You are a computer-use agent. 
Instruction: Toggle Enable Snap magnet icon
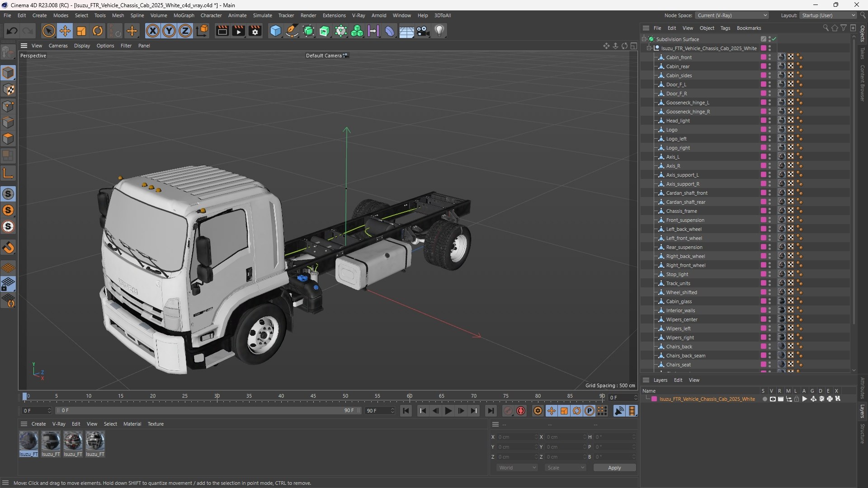[8, 248]
